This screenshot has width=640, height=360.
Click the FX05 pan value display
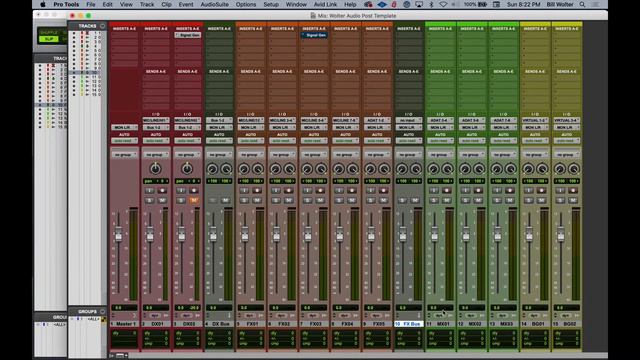(x=377, y=181)
